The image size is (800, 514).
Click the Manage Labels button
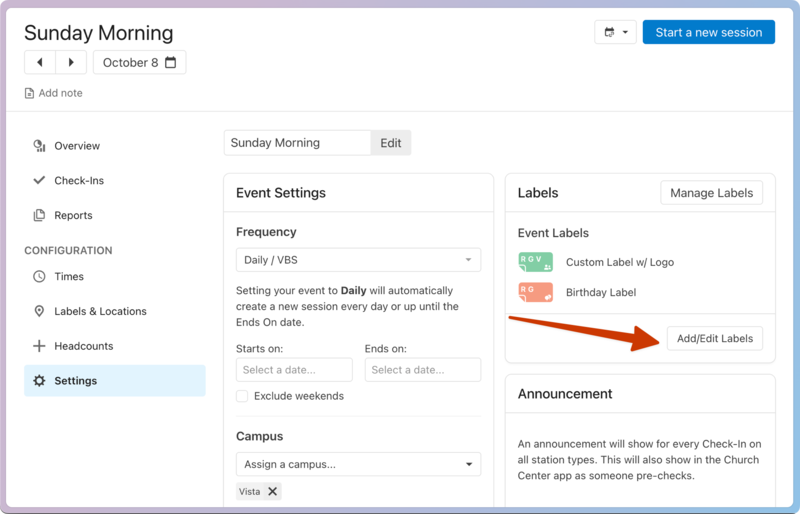point(712,193)
